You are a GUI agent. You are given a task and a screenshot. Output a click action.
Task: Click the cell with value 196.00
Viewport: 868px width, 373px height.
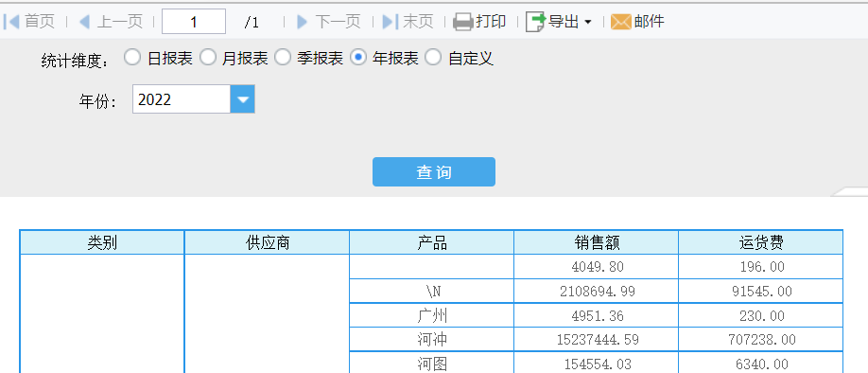coord(761,267)
